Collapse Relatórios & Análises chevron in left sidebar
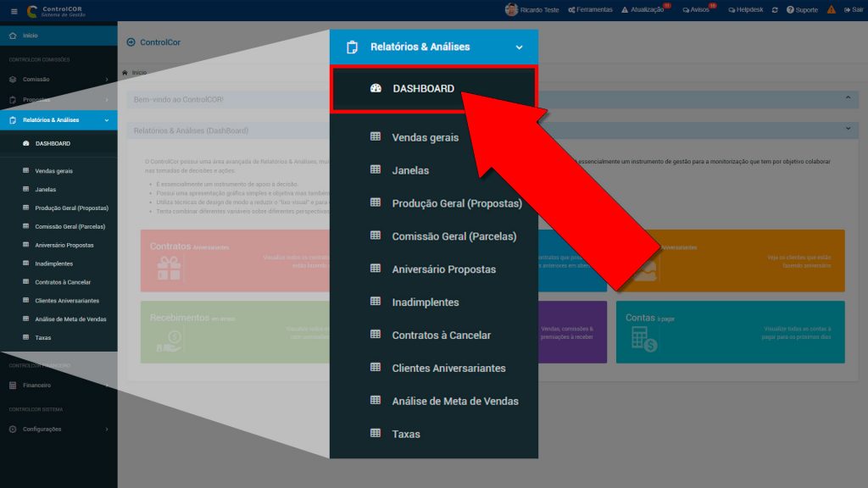This screenshot has width=868, height=488. (107, 120)
